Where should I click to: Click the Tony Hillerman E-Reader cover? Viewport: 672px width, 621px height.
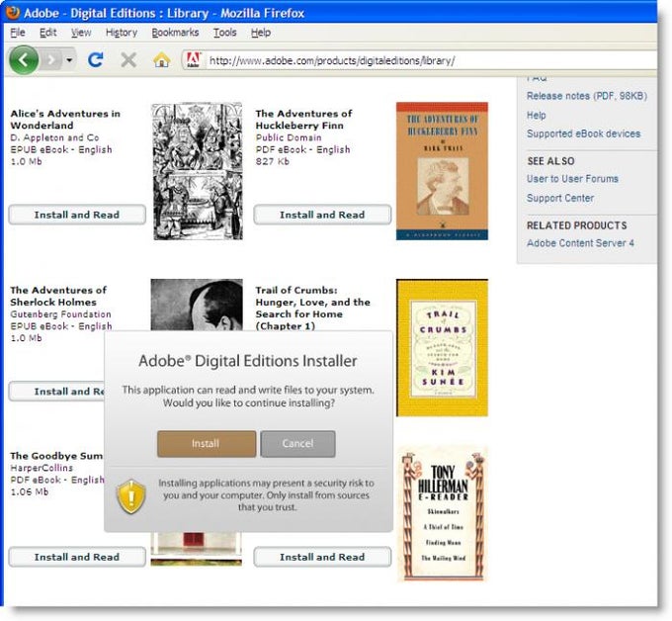[x=442, y=514]
